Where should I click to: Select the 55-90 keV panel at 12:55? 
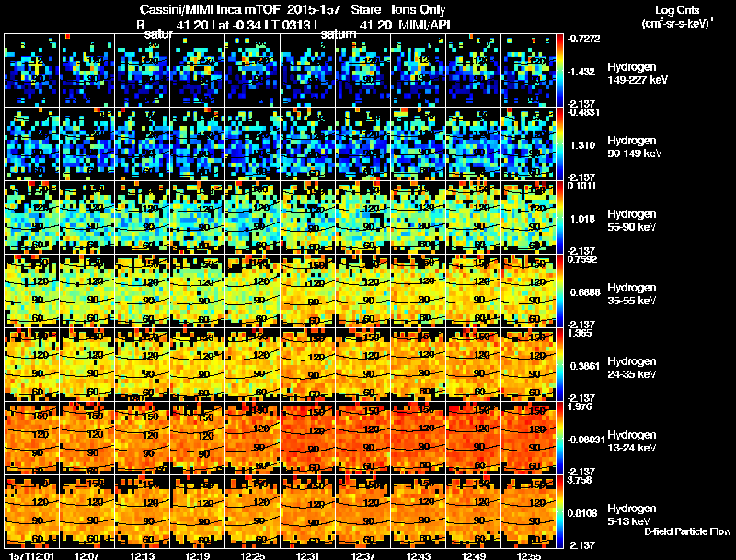529,218
